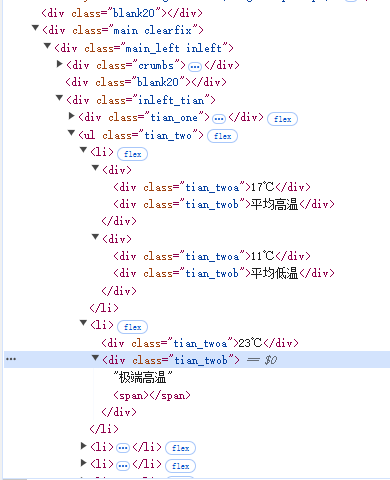This screenshot has width=390, height=480.
Task: Collapse the main clearfix div node
Action: click(35, 28)
